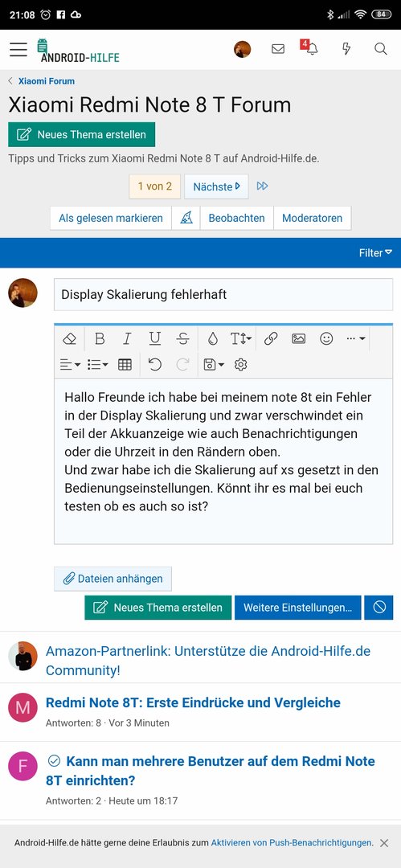The image size is (401, 868).
Task: Click Als gelesen markieren
Action: point(111,218)
